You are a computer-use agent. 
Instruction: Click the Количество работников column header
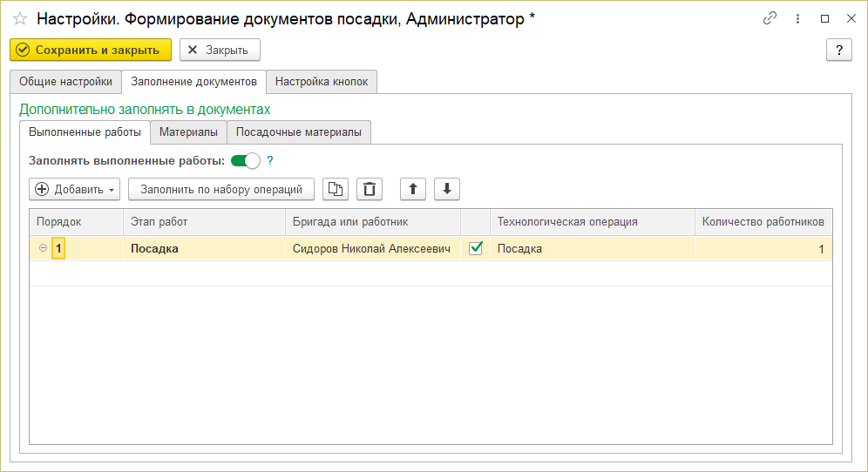click(x=763, y=222)
